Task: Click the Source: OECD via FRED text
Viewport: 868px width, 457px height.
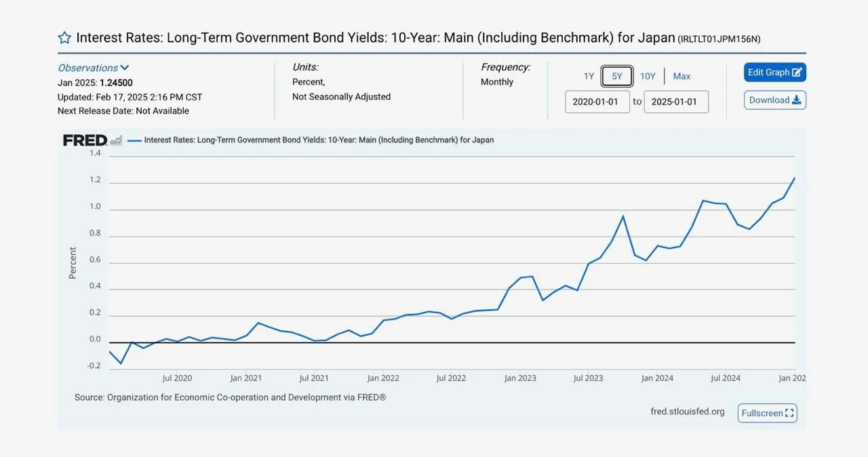Action: [231, 397]
